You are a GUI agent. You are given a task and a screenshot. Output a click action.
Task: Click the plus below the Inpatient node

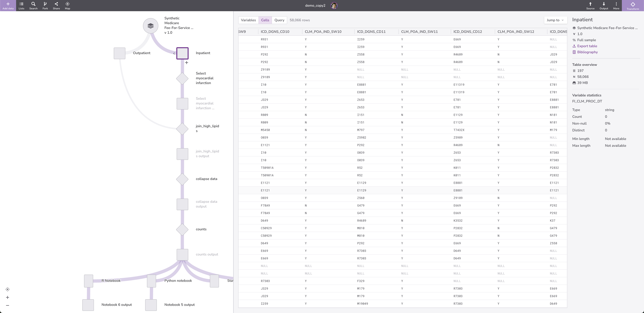(x=187, y=63)
